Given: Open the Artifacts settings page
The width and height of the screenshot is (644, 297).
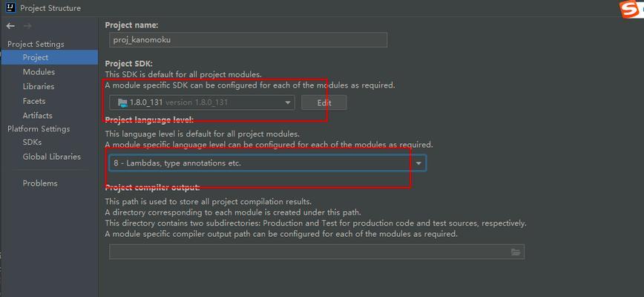Looking at the screenshot, I should [x=37, y=115].
